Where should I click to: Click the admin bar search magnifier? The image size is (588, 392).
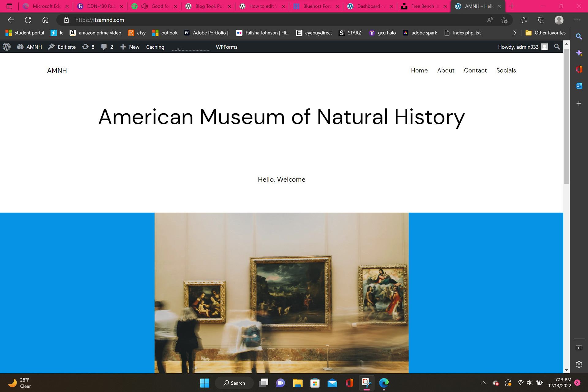click(557, 47)
